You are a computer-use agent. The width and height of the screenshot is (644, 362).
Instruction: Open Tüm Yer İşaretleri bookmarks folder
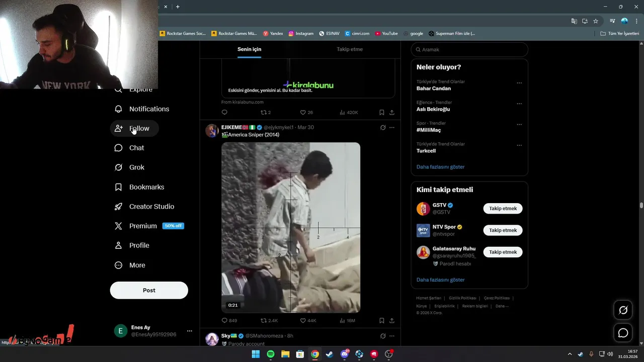click(620, 34)
